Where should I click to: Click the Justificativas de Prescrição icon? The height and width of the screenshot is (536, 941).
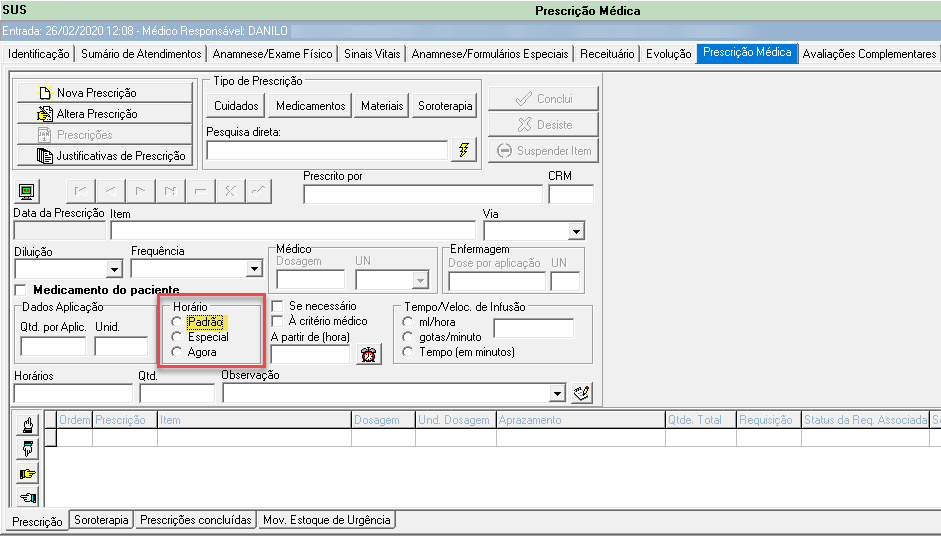click(x=45, y=156)
